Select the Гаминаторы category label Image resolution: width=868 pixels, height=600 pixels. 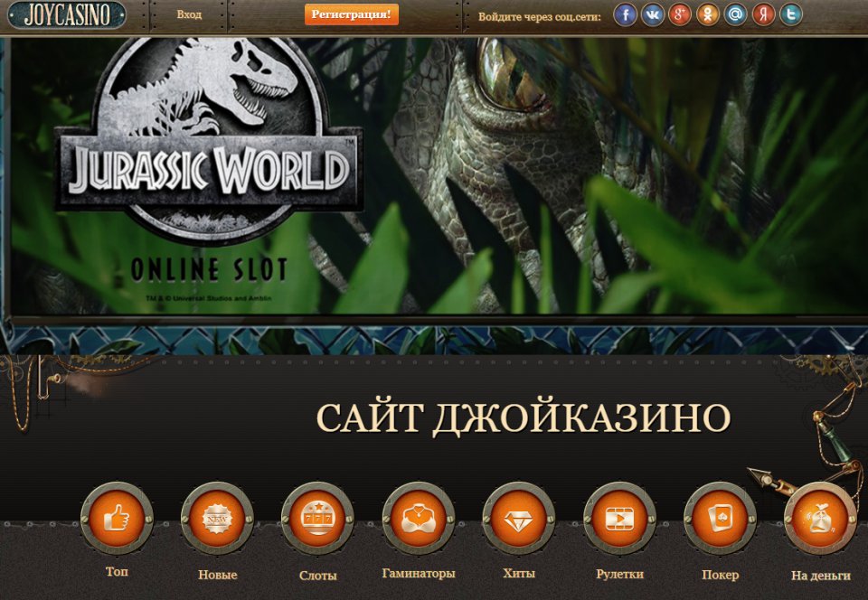tap(419, 574)
